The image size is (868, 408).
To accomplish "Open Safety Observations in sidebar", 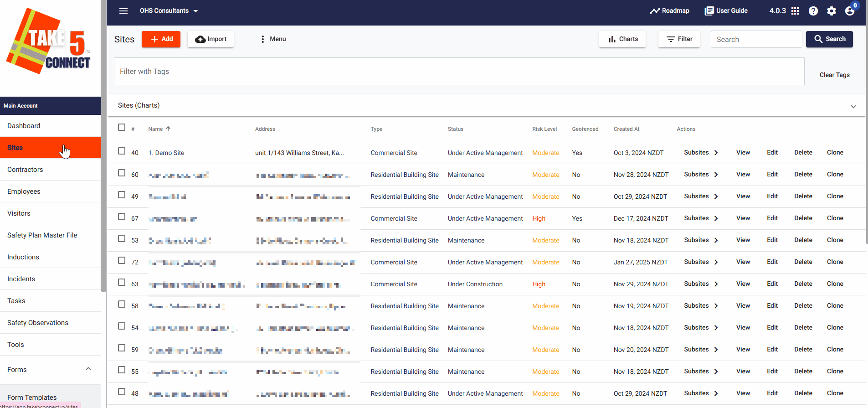I will [x=50, y=323].
